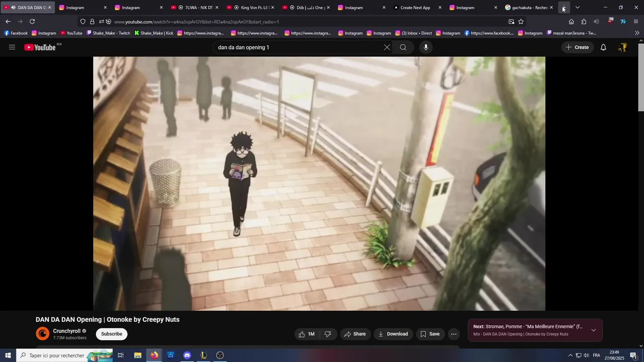Run search with the magnifier button
The image size is (644, 362).
pos(403,47)
